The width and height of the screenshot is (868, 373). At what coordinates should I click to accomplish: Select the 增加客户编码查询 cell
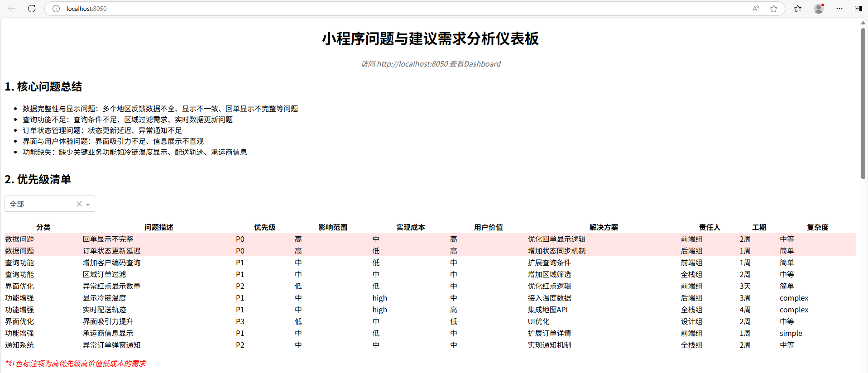click(x=158, y=263)
